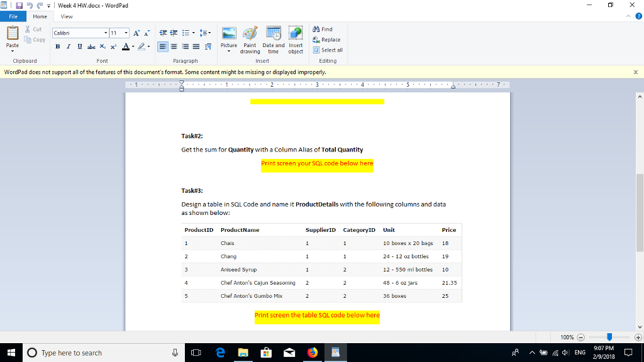
Task: Click the Strikethrough icon
Action: tap(91, 47)
